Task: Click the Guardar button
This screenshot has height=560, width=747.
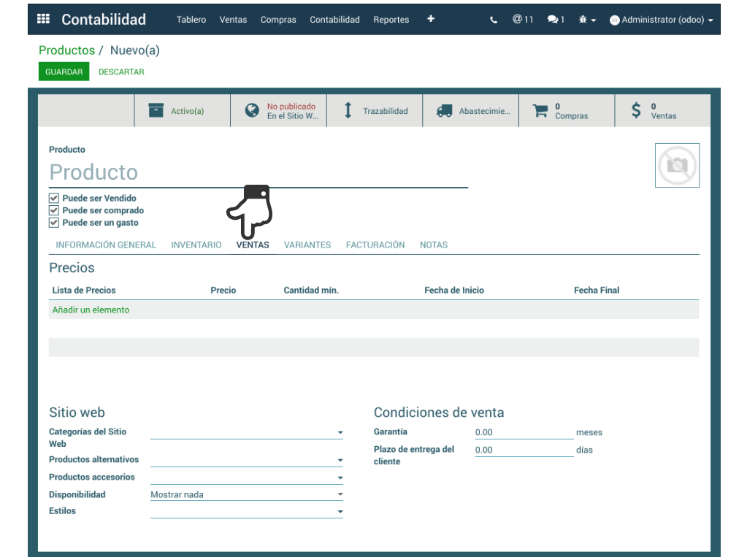Action: [x=64, y=72]
